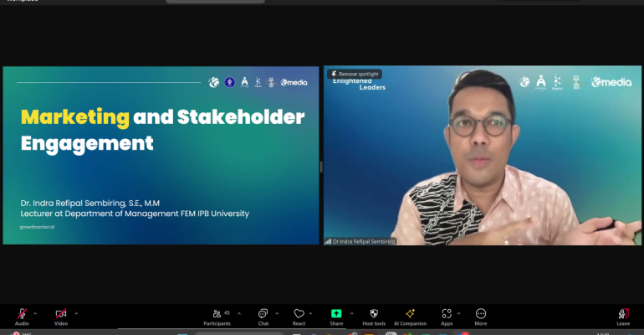Select the shared slide Marketing and Stakeholder Engagement
Image resolution: width=644 pixels, height=335 pixels.
pyautogui.click(x=161, y=156)
